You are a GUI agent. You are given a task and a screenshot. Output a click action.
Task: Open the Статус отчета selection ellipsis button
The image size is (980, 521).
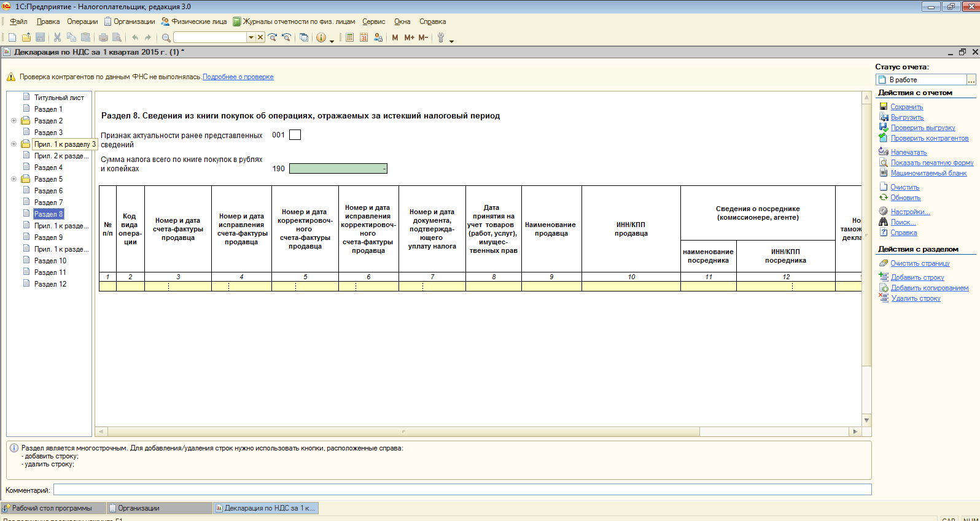971,80
